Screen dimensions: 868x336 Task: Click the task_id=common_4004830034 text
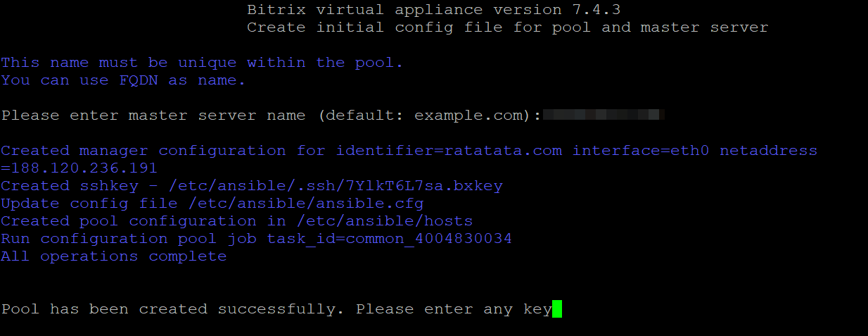389,239
